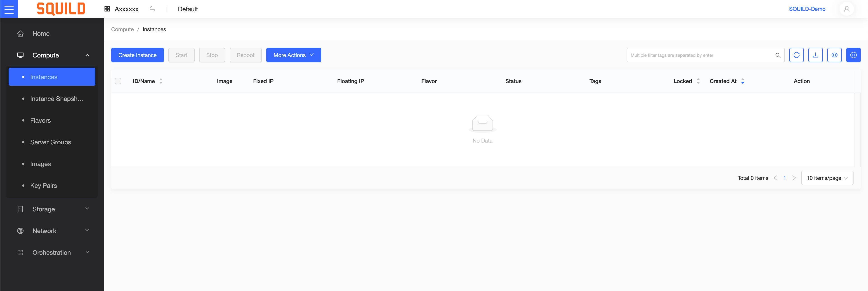Tick the select-all table checkbox
The image size is (868, 291).
point(118,81)
